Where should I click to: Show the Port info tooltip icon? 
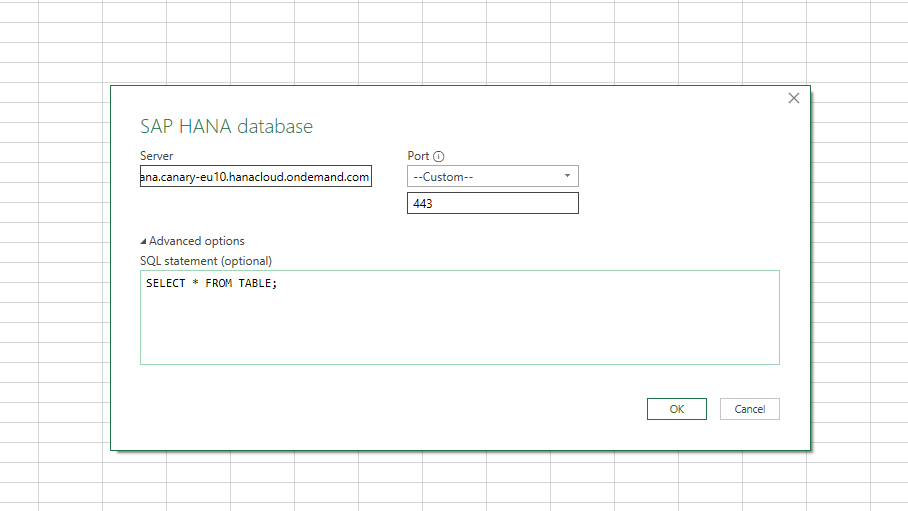pos(438,156)
